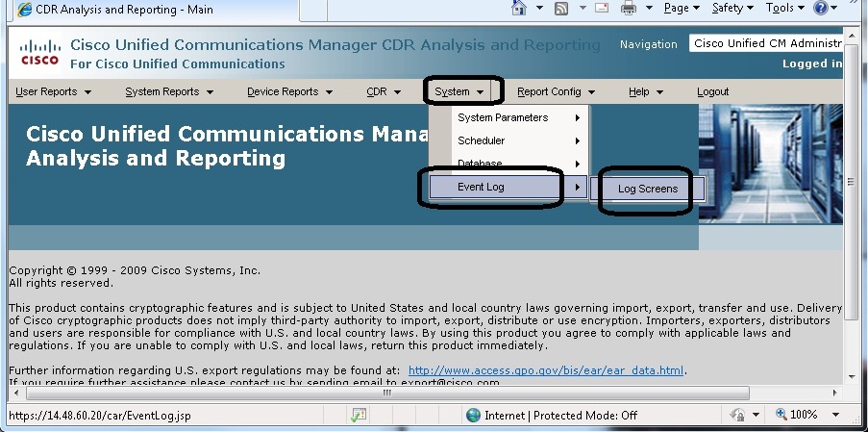Expand the Home button dropdown arrow

click(x=539, y=9)
